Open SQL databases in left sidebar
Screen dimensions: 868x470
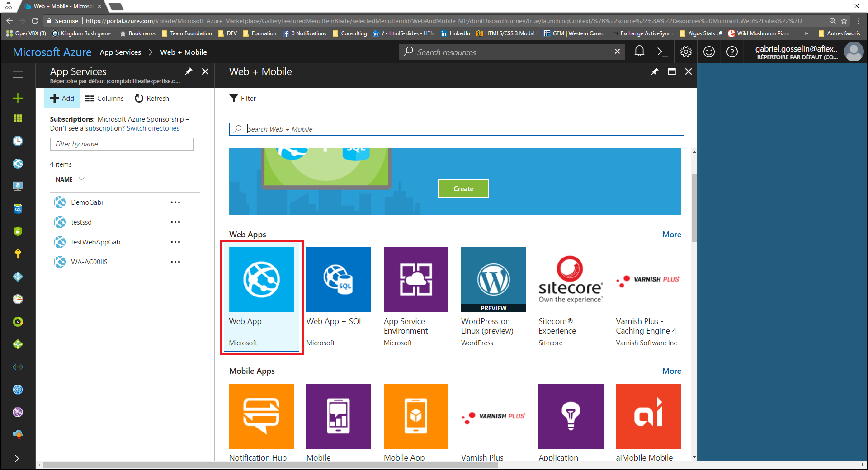[18, 209]
